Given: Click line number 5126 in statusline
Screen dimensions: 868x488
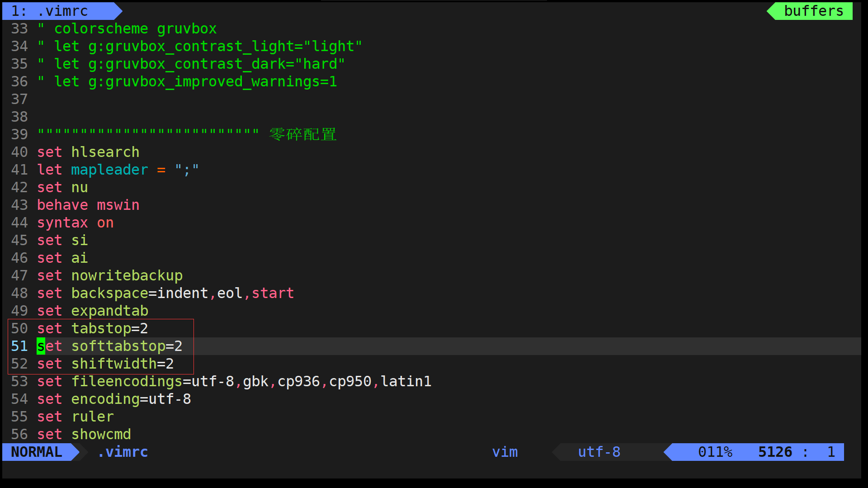Looking at the screenshot, I should click(x=775, y=452).
